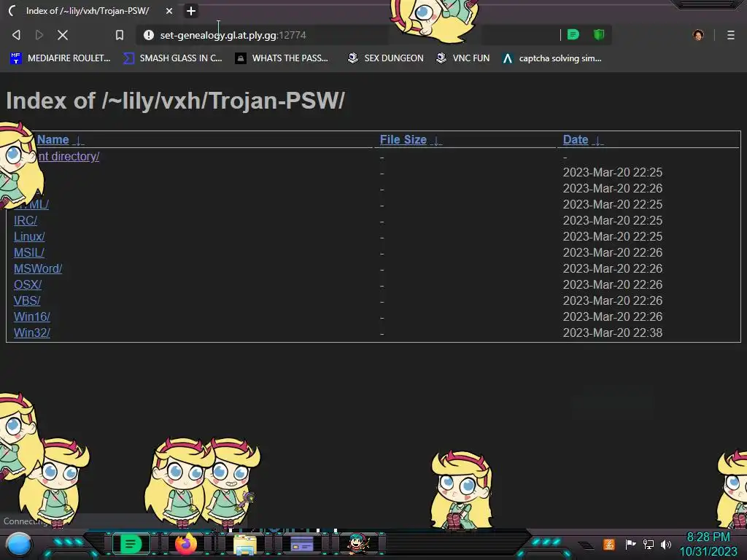
Task: Open the Action Center flag tray icon
Action: [631, 544]
